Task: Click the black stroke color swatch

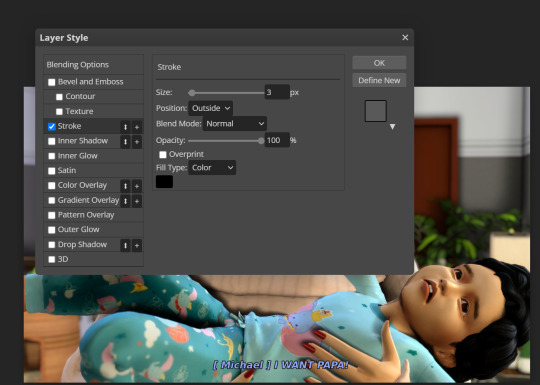Action: pyautogui.click(x=164, y=182)
